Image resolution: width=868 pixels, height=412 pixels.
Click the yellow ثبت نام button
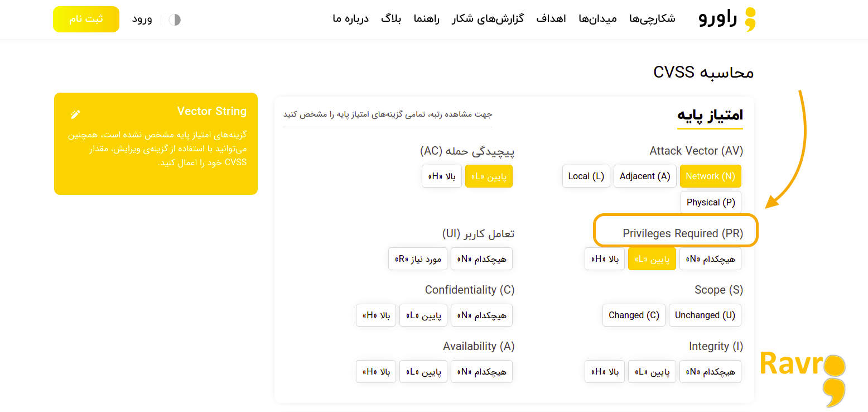pyautogui.click(x=86, y=19)
